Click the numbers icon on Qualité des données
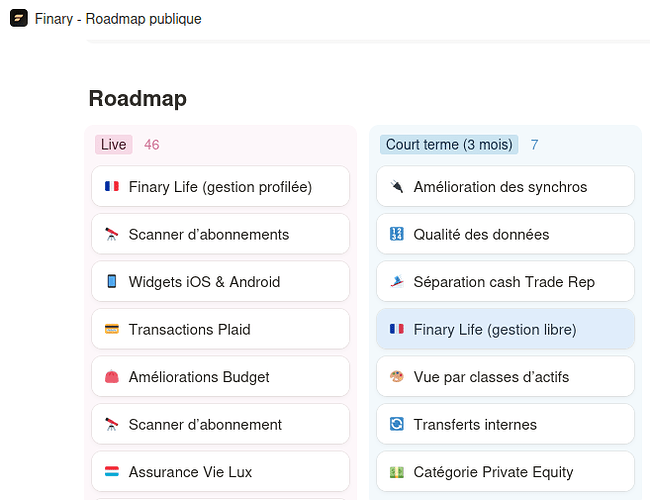Image resolution: width=650 pixels, height=500 pixels. point(396,235)
